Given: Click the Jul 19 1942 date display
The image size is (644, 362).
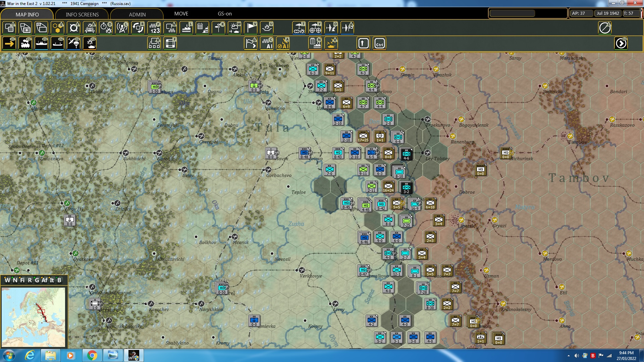Looking at the screenshot, I should pos(608,13).
